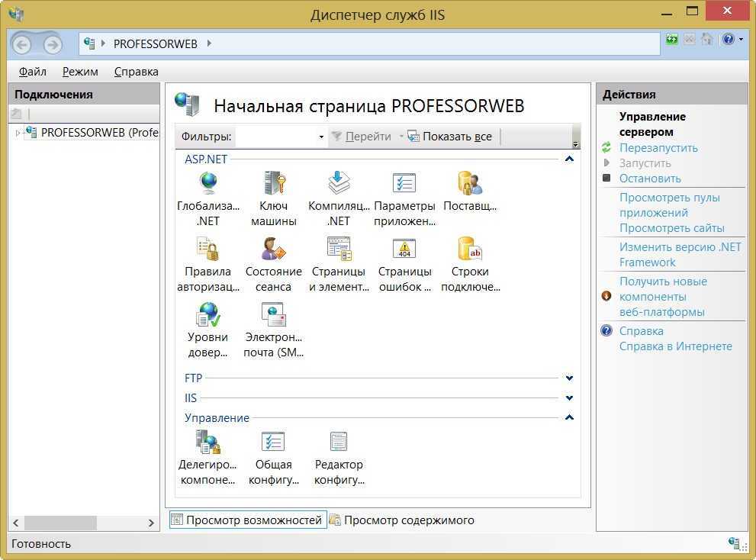756x560 pixels.
Task: Open the Компиляция .NET icon
Action: [339, 184]
